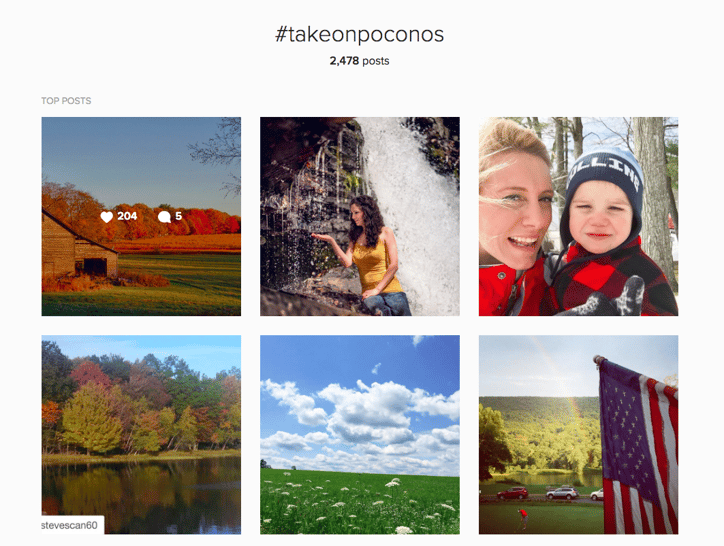Click the 2,478 posts count
The width and height of the screenshot is (724, 546).
[x=359, y=61]
